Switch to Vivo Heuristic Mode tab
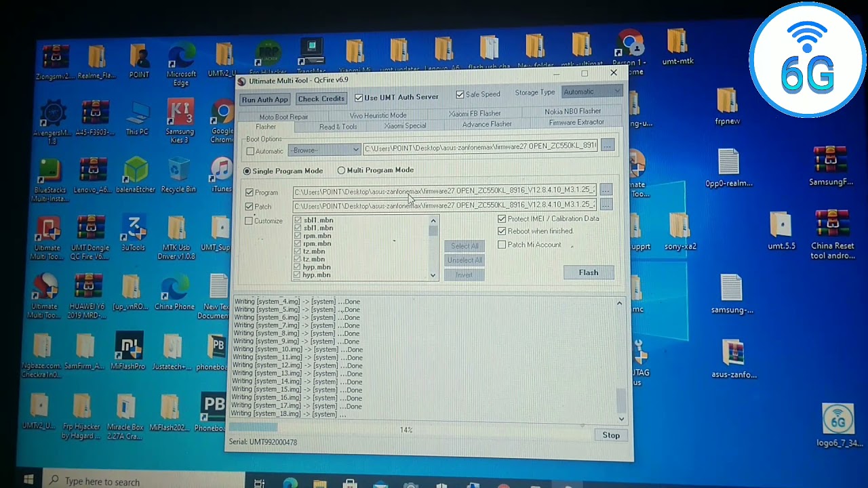 point(378,116)
